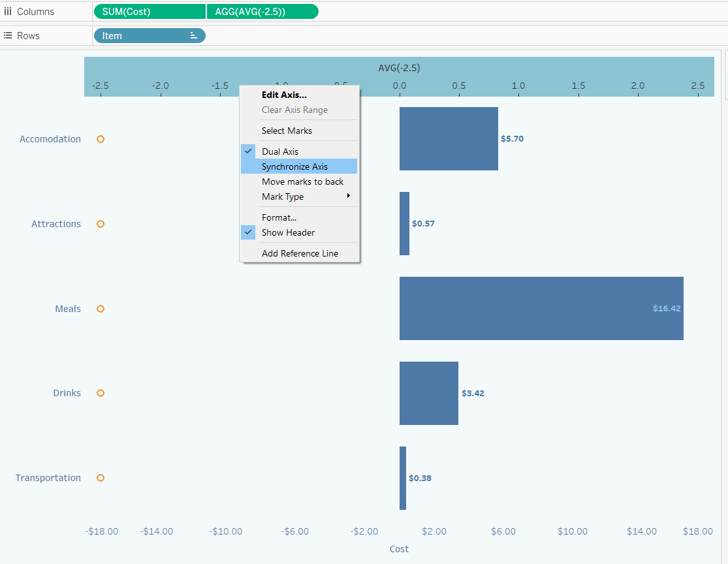728x564 pixels.
Task: Enable Synchronize Axis
Action: (295, 166)
